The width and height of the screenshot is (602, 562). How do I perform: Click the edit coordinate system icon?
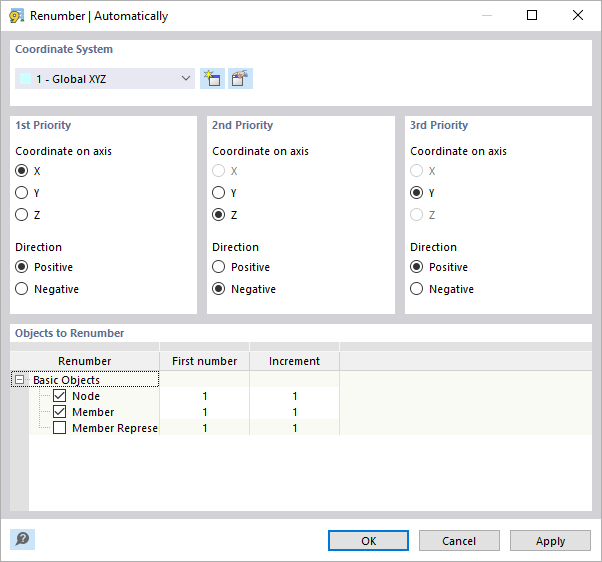[x=240, y=79]
